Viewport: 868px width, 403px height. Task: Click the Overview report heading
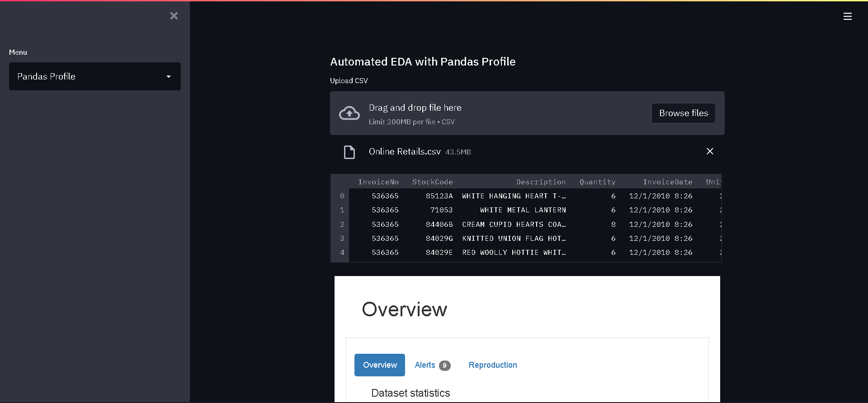tap(405, 309)
